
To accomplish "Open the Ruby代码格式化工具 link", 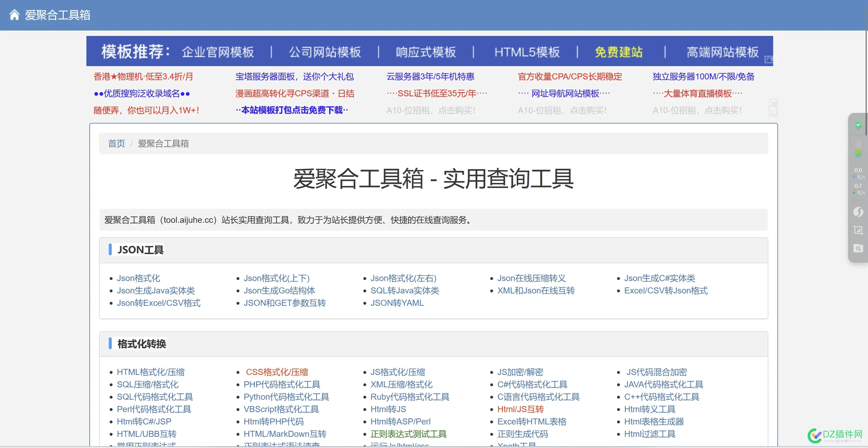I will tap(410, 397).
